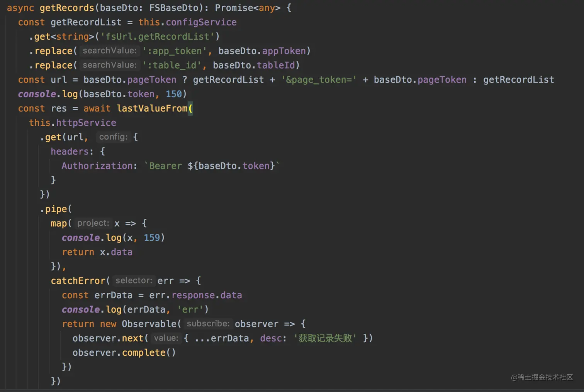
Task: Select the '获取记录失败' string
Action: tap(325, 338)
